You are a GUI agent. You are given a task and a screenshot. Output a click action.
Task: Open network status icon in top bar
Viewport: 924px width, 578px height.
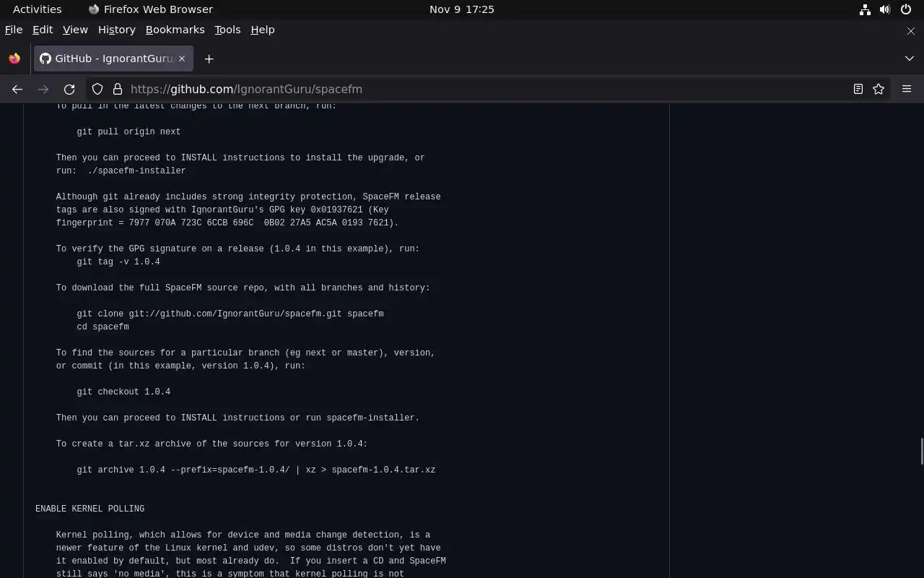[x=864, y=9]
